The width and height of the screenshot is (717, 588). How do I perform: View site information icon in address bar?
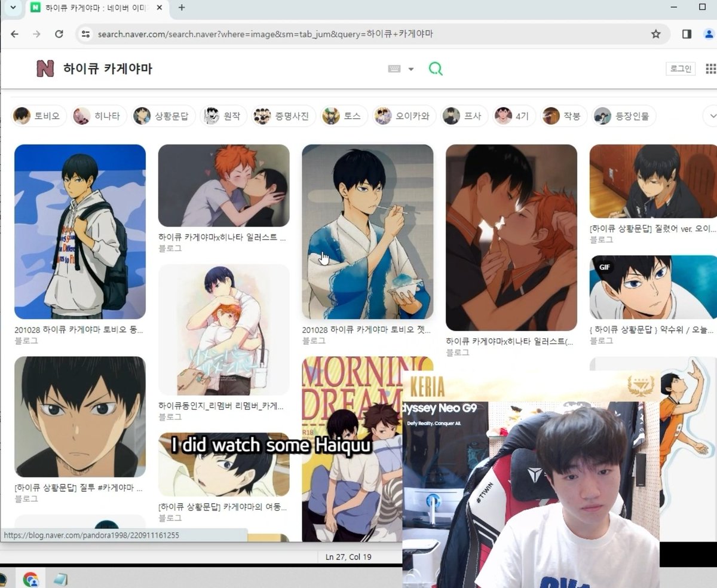tap(85, 34)
